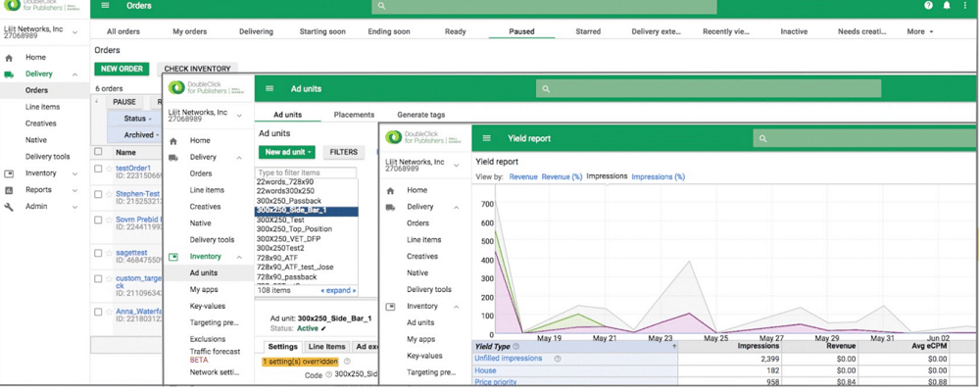Click Admin wrench icon in Orders window sidebar

point(9,207)
